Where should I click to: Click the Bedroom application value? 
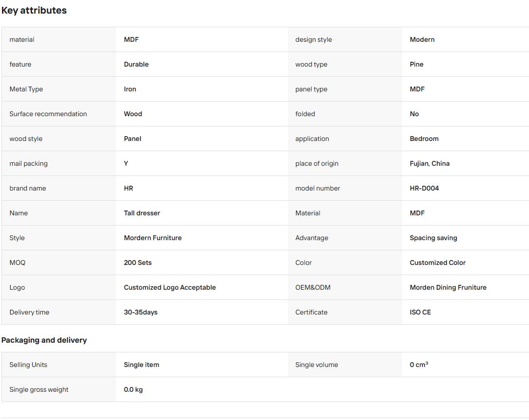click(x=424, y=139)
